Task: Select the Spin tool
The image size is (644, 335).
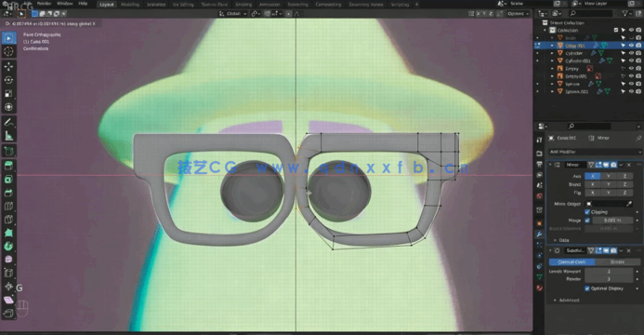Action: pos(8,247)
